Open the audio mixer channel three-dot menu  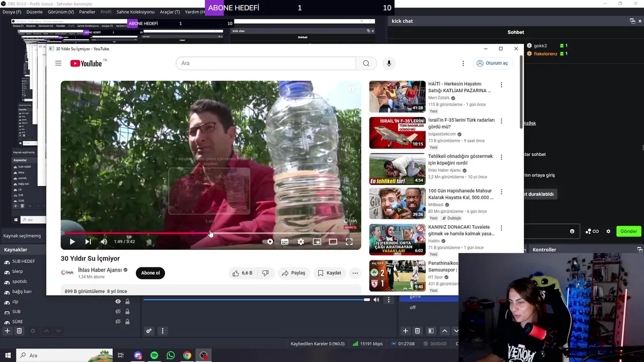tap(388, 300)
